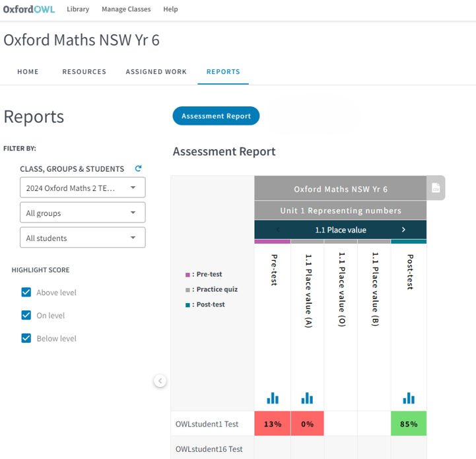Image resolution: width=476 pixels, height=459 pixels.
Task: Uncheck the Above level checkbox
Action: [26, 293]
